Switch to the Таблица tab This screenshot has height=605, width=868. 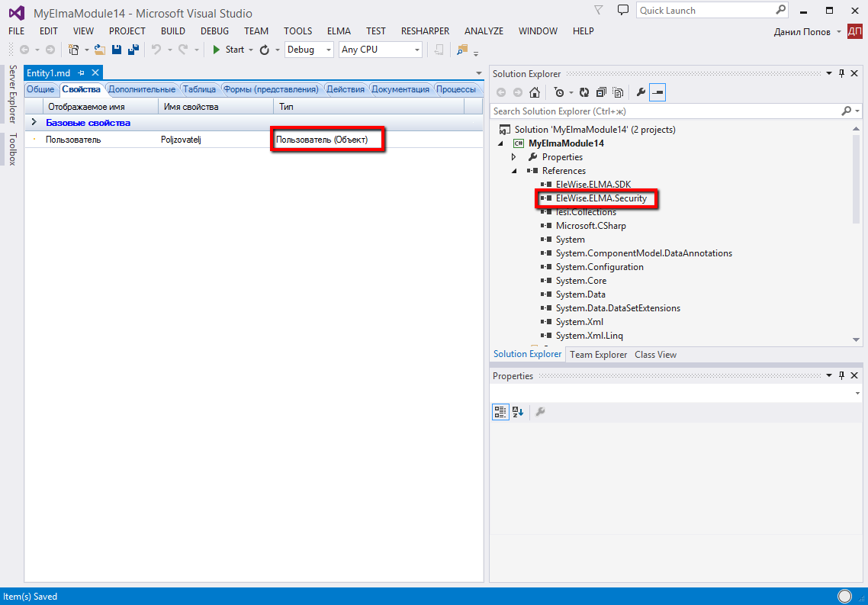point(199,89)
